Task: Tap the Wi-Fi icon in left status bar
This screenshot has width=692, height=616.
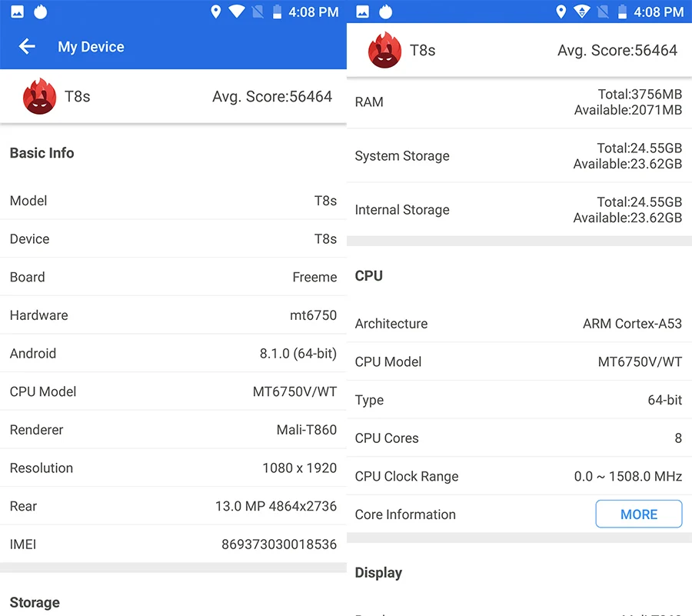Action: coord(237,12)
